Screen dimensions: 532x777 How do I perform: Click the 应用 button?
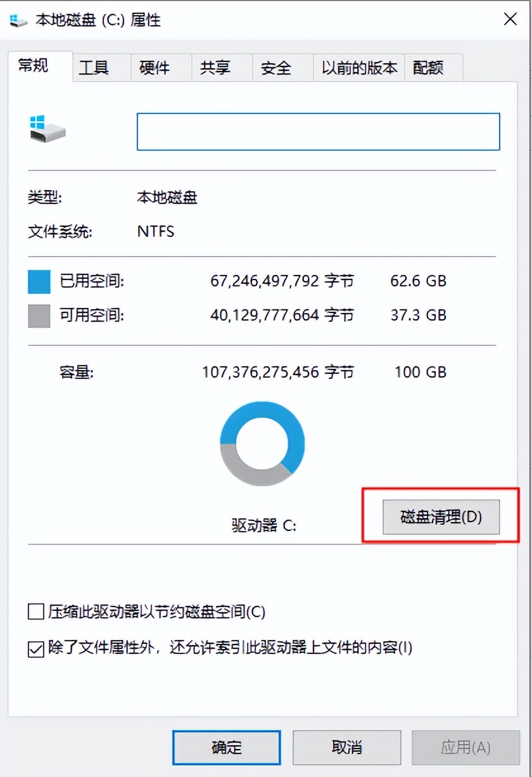(x=465, y=748)
